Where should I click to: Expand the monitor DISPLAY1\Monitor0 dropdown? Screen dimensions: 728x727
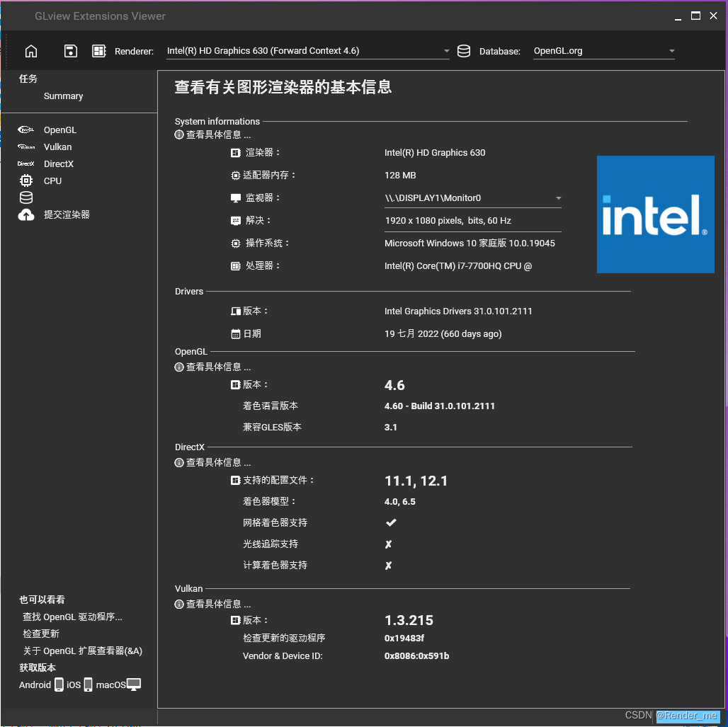click(472, 198)
